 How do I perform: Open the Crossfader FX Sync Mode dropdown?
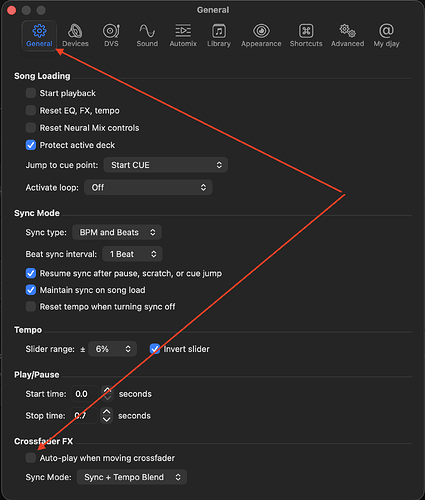tap(132, 477)
